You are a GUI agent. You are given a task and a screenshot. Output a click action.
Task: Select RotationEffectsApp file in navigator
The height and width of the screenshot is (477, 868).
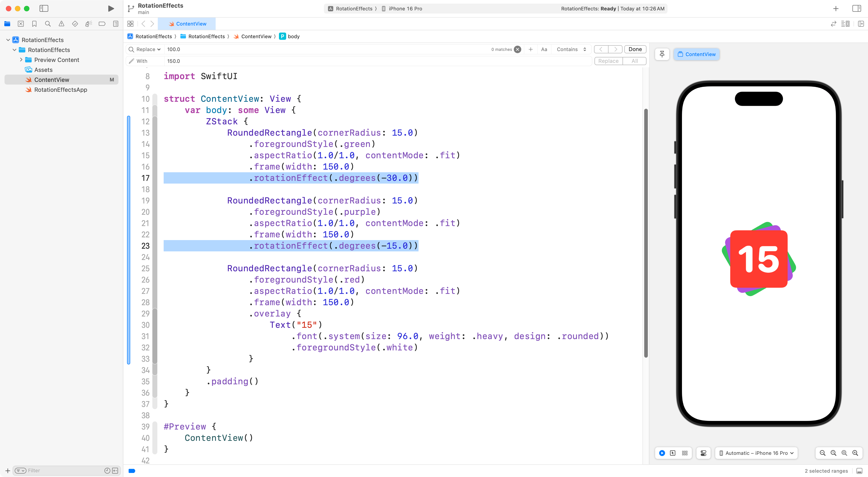click(61, 90)
